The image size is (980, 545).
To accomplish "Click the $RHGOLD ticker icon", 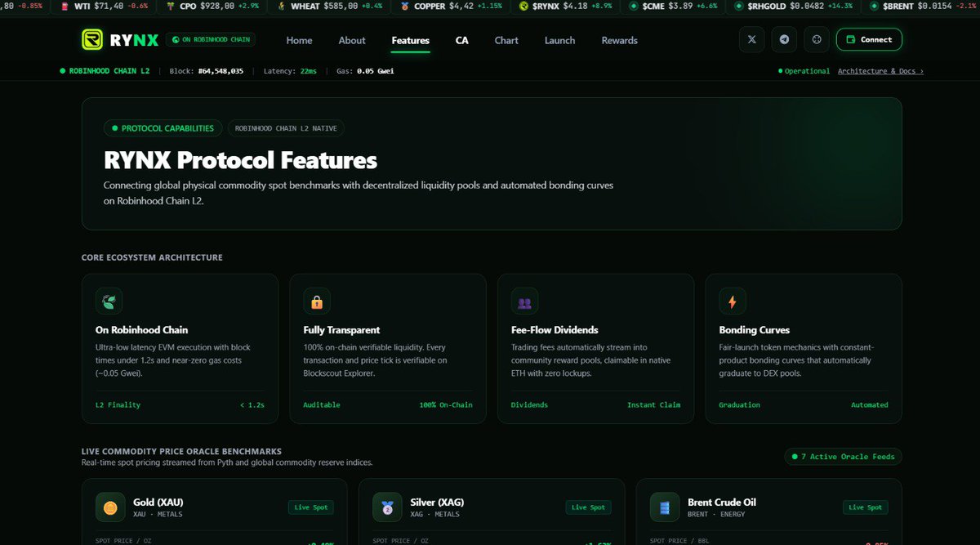I will point(739,7).
